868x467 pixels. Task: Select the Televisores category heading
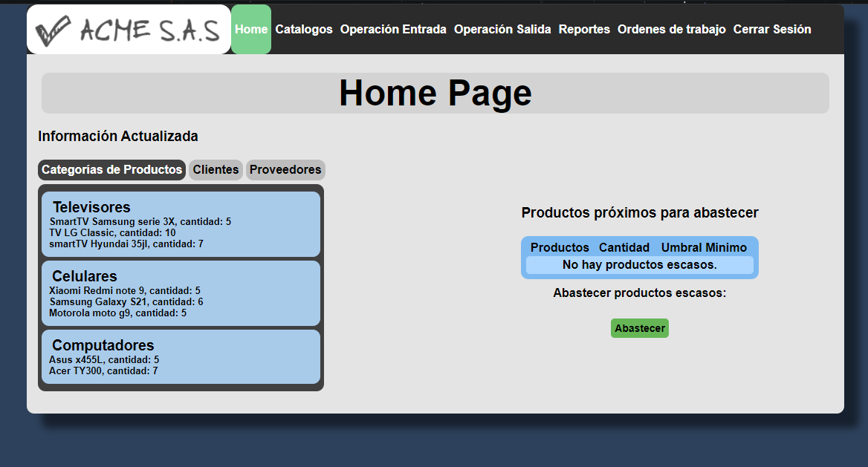(x=91, y=207)
